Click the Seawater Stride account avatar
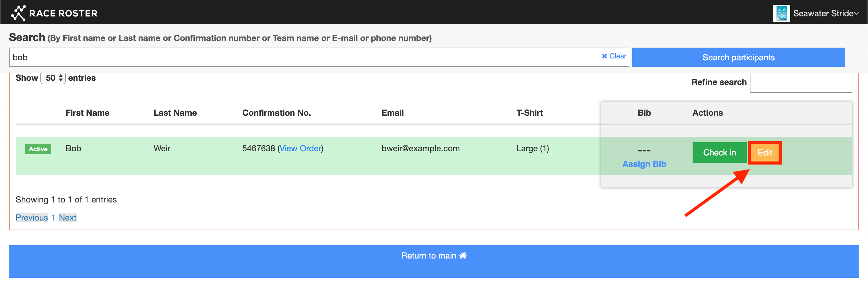The width and height of the screenshot is (868, 282). click(781, 14)
